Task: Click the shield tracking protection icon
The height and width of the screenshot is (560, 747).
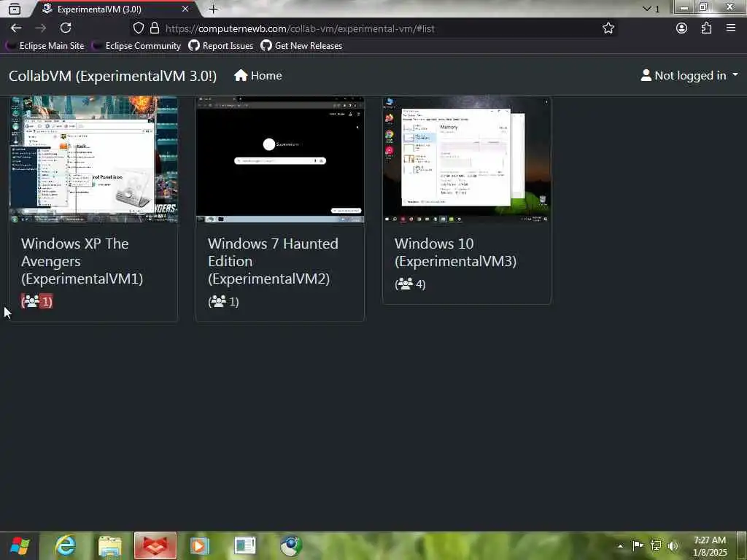Action: click(138, 28)
